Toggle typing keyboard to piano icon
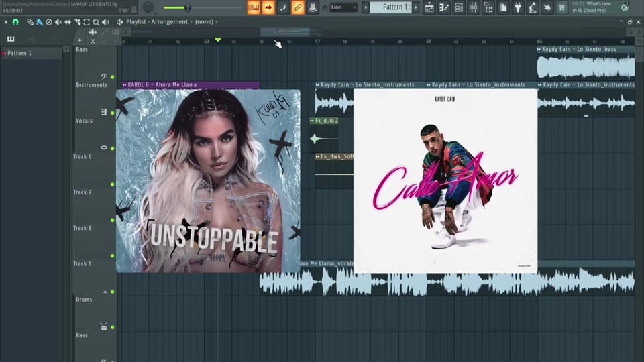Screen dimensions: 644x362 (254, 7)
